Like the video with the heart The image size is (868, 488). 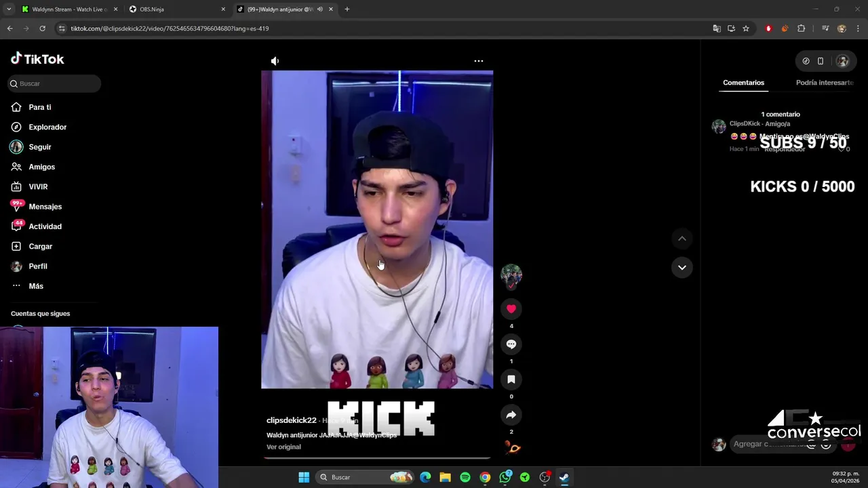(x=511, y=309)
